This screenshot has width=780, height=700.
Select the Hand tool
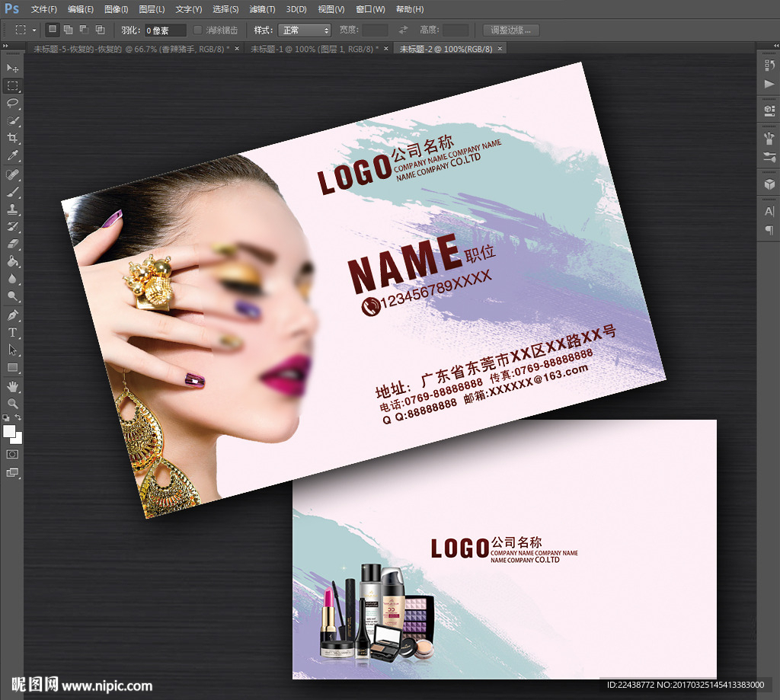tap(13, 386)
